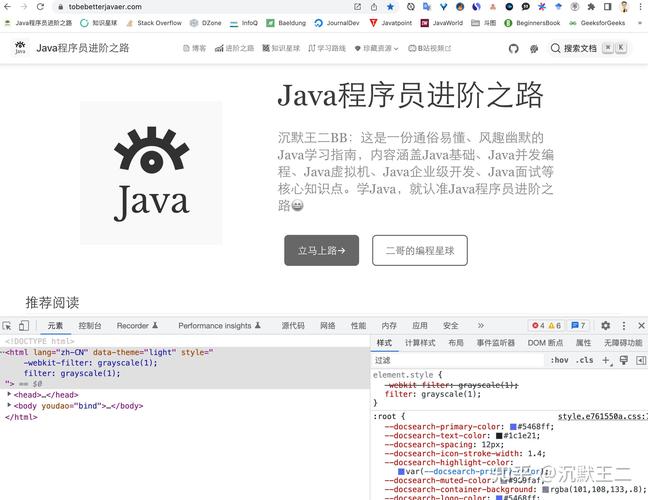Open the style.e761550a.css source link
This screenshot has width=648, height=500.
point(602,417)
